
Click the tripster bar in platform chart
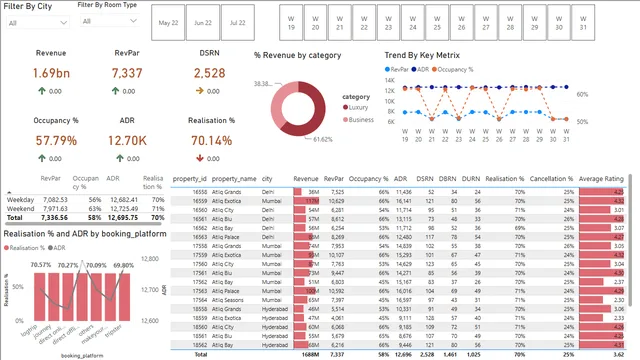pos(124,297)
